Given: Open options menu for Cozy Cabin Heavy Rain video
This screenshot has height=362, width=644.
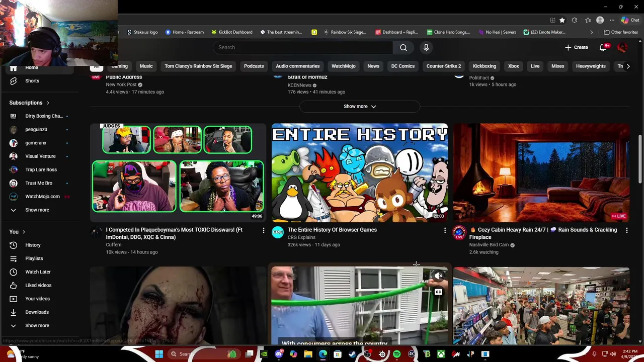Looking at the screenshot, I should [626, 230].
